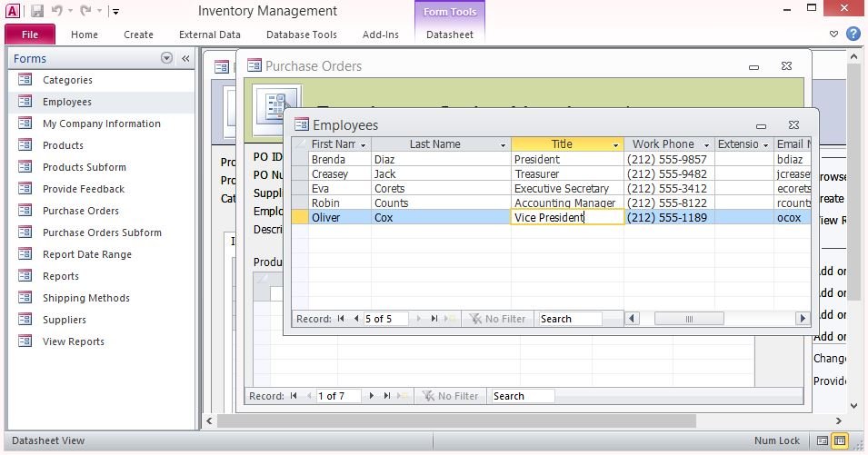Image resolution: width=868 pixels, height=455 pixels.
Task: Switch to Form View in status bar
Action: tap(823, 440)
